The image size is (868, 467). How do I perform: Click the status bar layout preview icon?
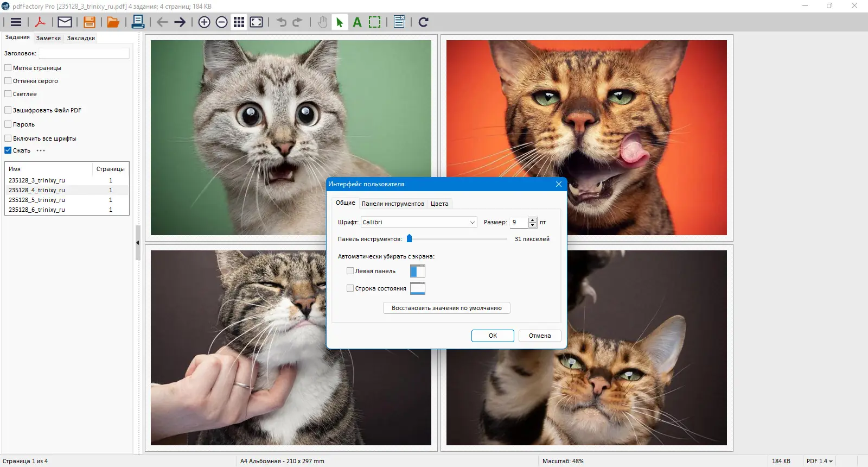(418, 288)
